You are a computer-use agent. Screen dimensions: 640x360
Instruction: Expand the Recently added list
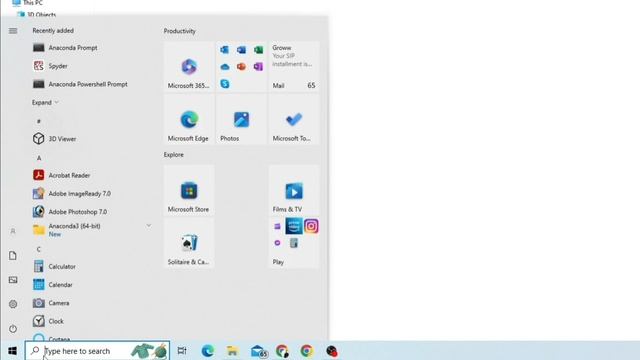click(45, 102)
